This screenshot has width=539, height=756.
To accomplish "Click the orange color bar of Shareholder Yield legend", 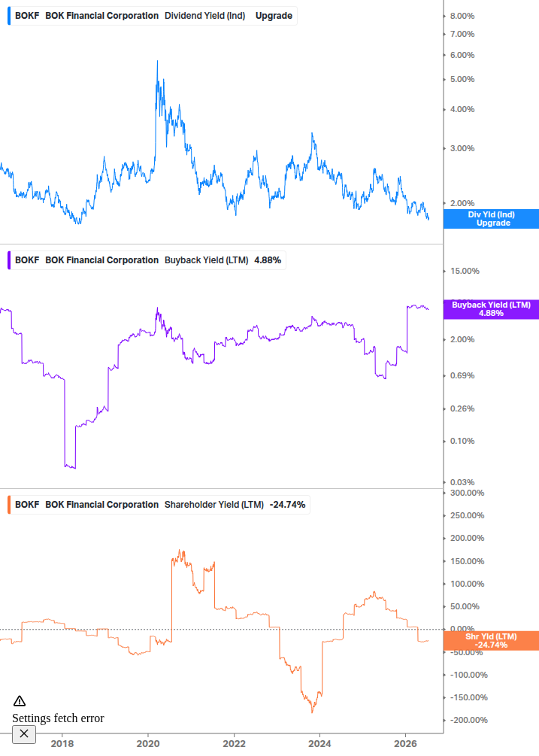I will [9, 504].
